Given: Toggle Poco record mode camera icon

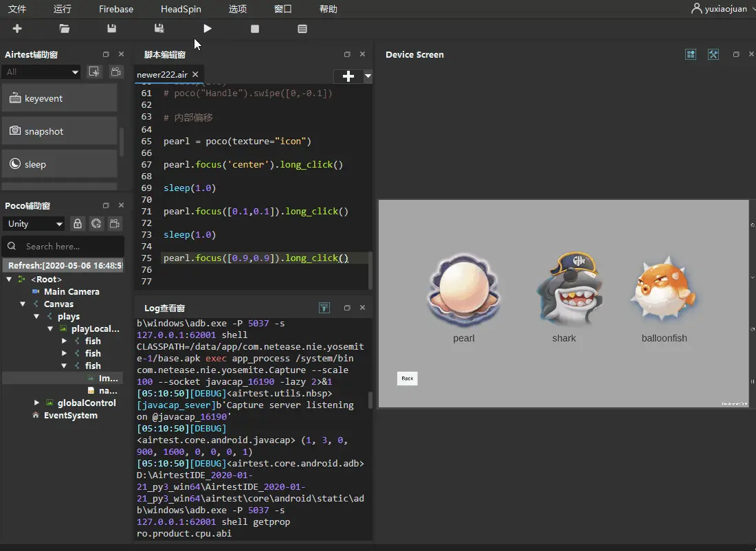Looking at the screenshot, I should tap(115, 223).
